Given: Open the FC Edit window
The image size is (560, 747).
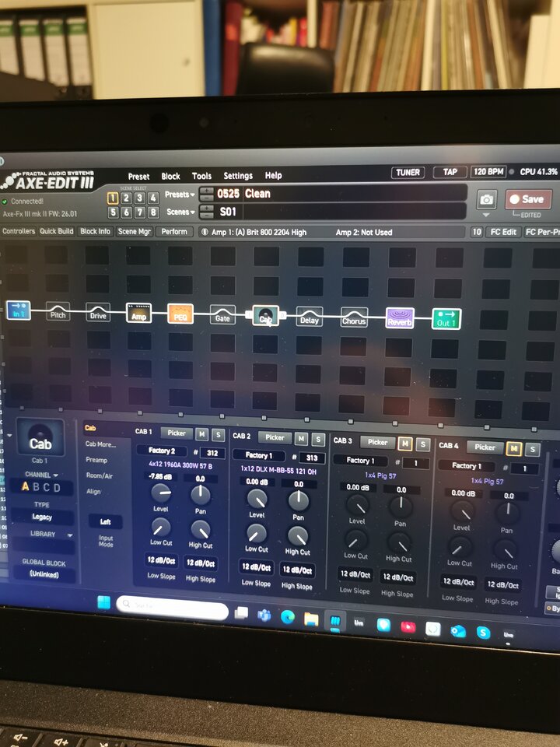Looking at the screenshot, I should coord(503,232).
